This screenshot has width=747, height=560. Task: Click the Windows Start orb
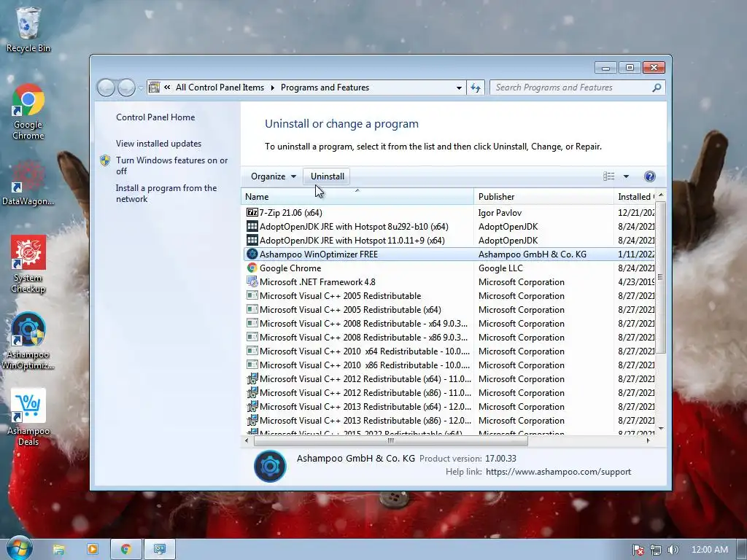point(19,548)
